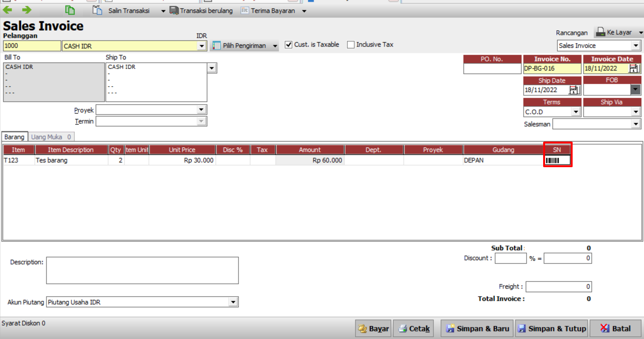Open Rancangan Sales Invoice template dropdown

[635, 45]
